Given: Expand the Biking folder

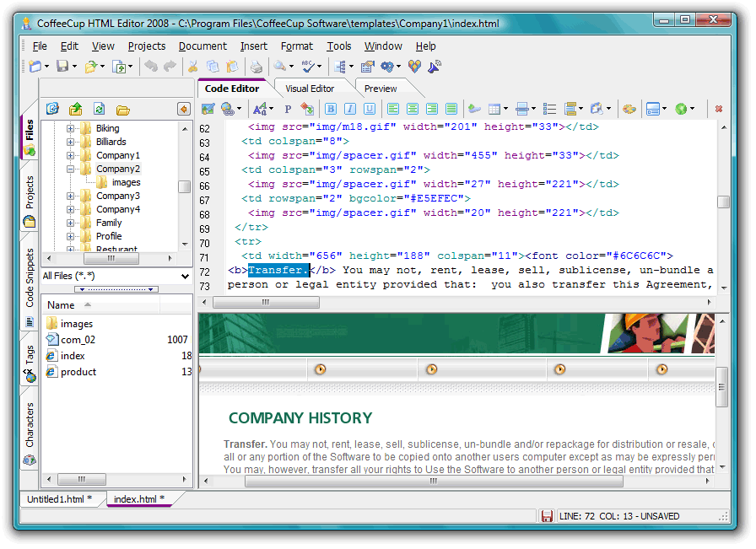Looking at the screenshot, I should [x=70, y=128].
